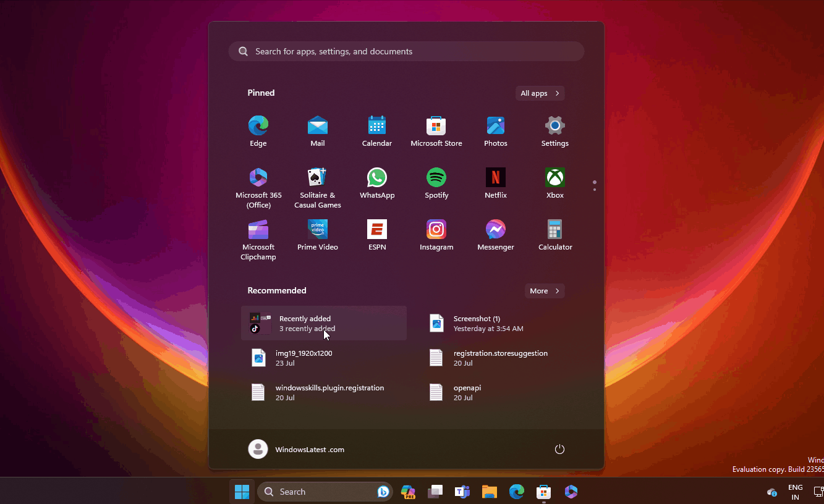Open the Settings app
Viewport: 824px width, 504px height.
tap(555, 131)
